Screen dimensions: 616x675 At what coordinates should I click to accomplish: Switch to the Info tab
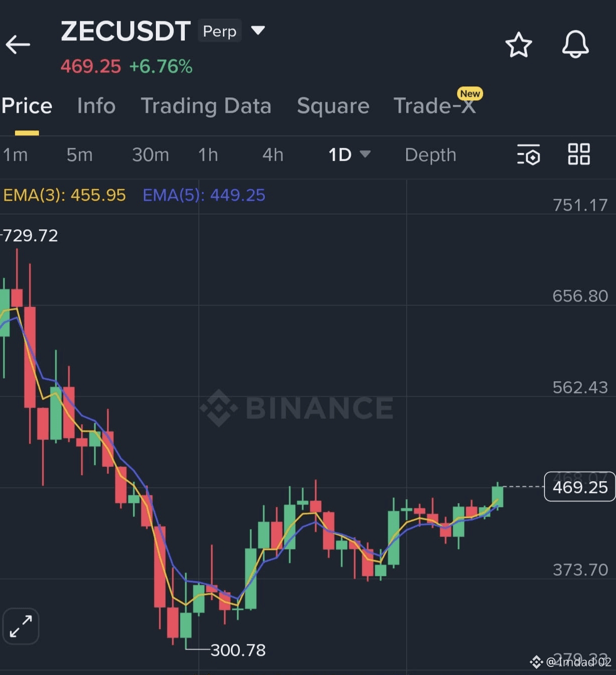(x=96, y=106)
